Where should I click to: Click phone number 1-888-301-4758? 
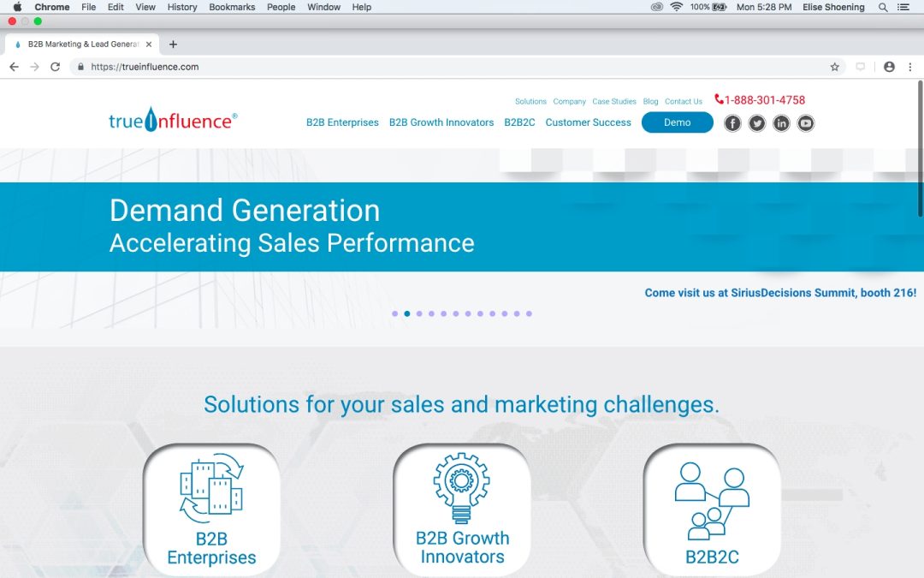click(x=764, y=100)
